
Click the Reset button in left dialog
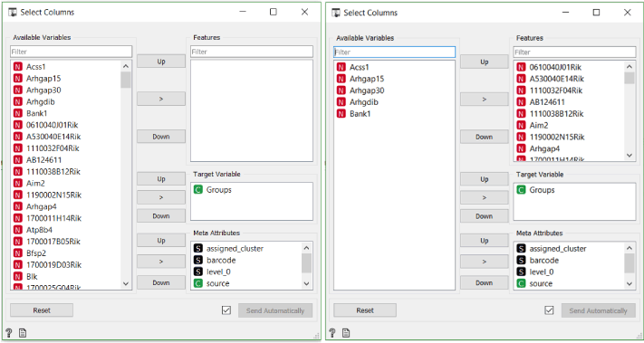pyautogui.click(x=42, y=310)
